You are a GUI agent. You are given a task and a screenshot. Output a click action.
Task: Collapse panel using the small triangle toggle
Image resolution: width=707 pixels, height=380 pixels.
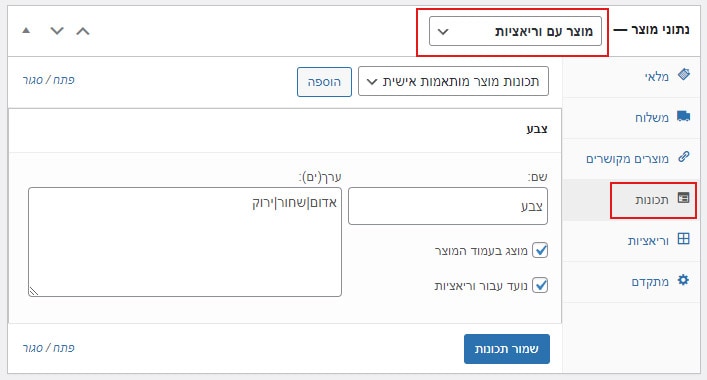(26, 31)
